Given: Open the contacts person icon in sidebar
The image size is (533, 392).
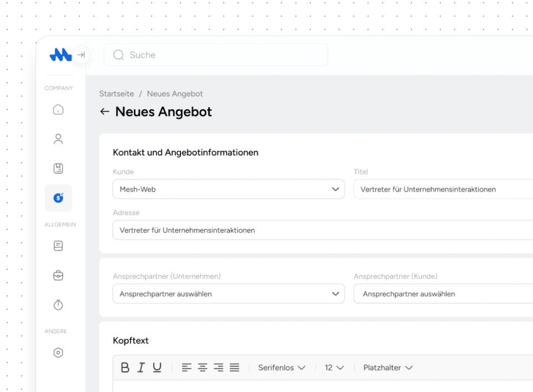Looking at the screenshot, I should tap(58, 139).
